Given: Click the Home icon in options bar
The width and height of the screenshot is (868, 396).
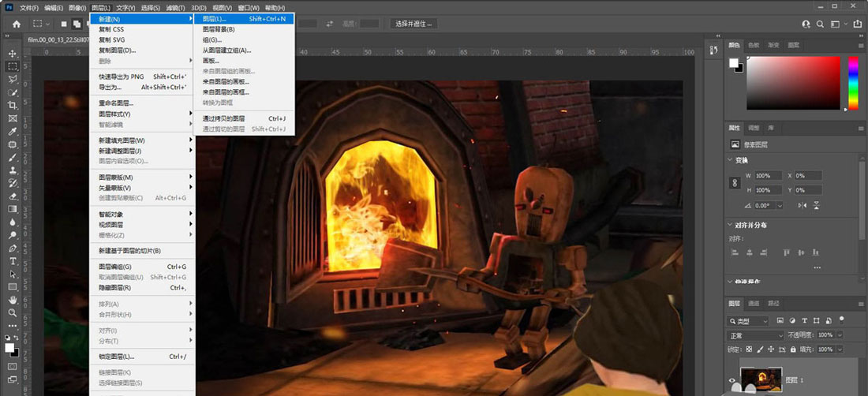Looking at the screenshot, I should click(x=17, y=24).
